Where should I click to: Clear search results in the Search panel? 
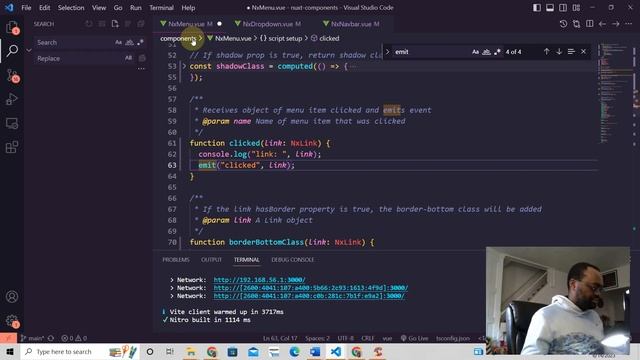(x=102, y=24)
